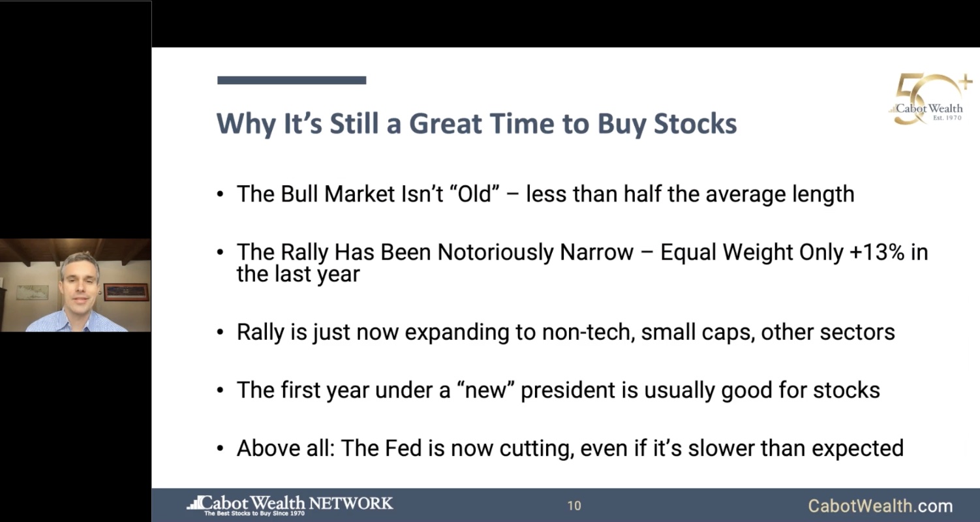Click the bullet about the Fed now cutting
Image resolution: width=980 pixels, height=522 pixels.
coord(570,448)
